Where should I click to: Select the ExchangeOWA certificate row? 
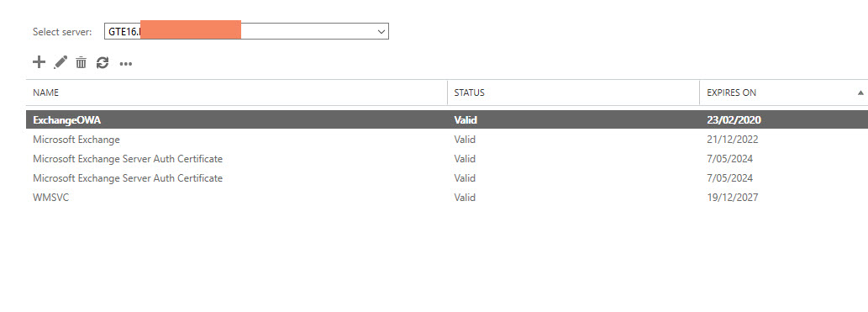(447, 119)
